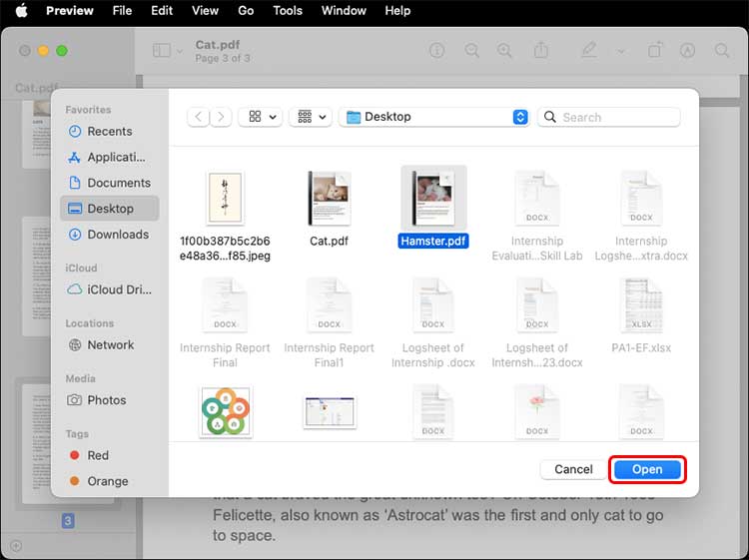Select the colorful circles diagram image thumbnail
The height and width of the screenshot is (560, 749).
point(226,412)
